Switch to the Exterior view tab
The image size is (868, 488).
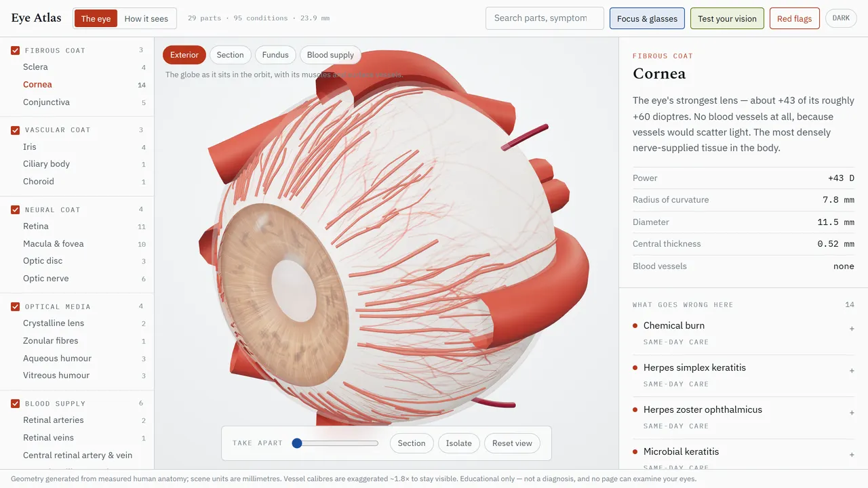(x=184, y=55)
